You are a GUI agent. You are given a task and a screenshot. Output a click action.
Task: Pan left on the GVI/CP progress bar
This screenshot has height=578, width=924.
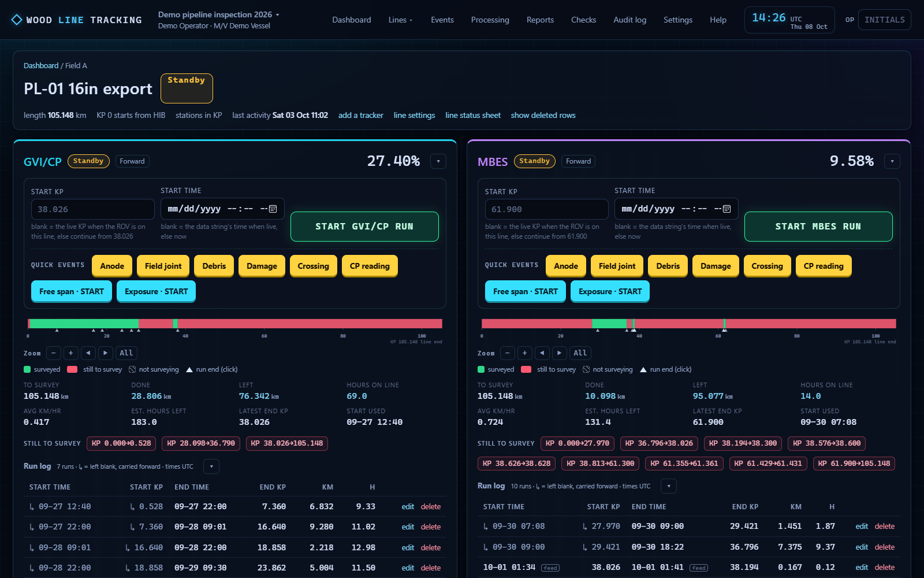(88, 353)
